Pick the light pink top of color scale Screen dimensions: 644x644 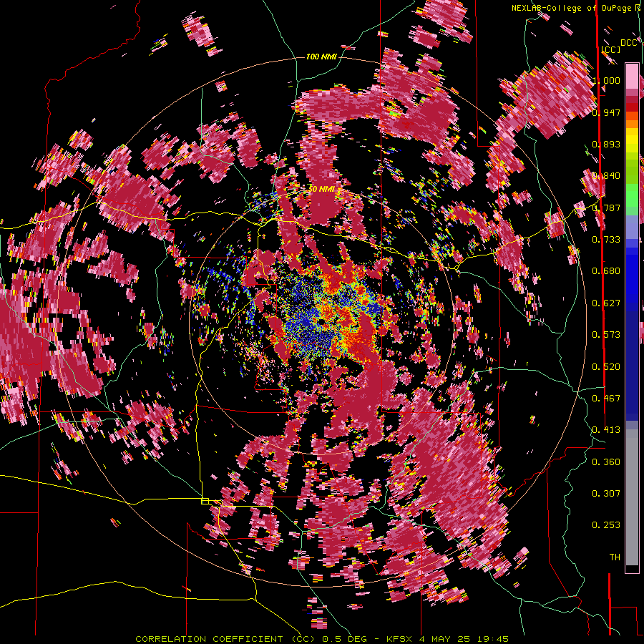(632, 76)
